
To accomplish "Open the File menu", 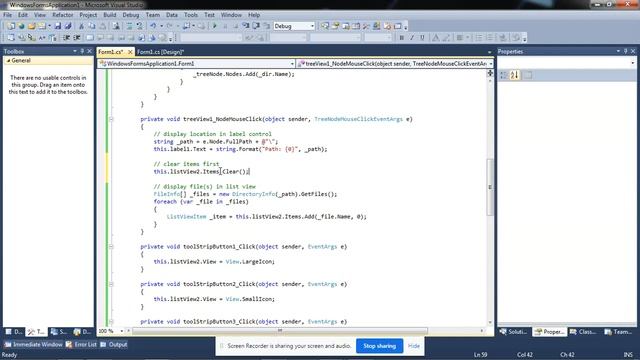I will pos(7,15).
